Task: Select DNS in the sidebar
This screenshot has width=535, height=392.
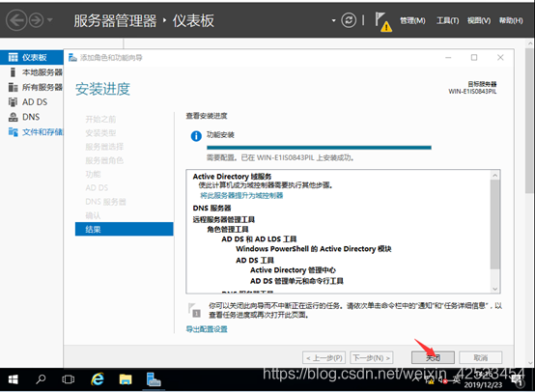Action: pyautogui.click(x=32, y=117)
